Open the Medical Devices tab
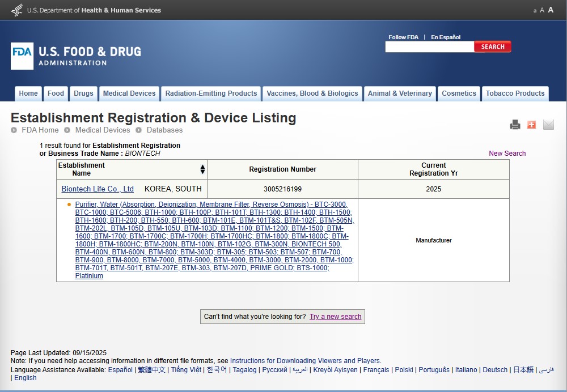The width and height of the screenshot is (567, 392). point(129,93)
